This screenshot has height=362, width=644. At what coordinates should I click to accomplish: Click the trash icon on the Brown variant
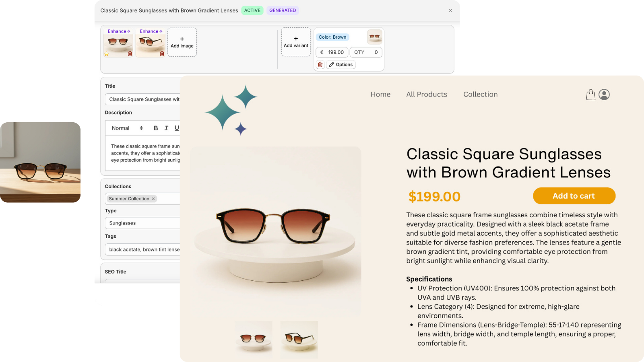pos(320,64)
